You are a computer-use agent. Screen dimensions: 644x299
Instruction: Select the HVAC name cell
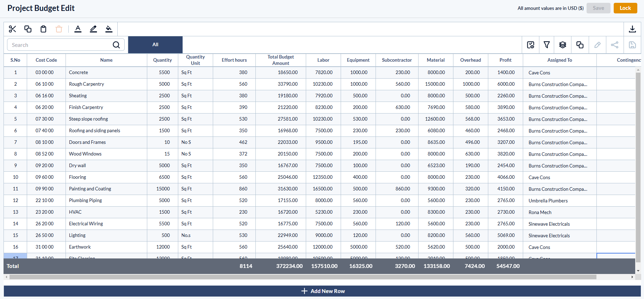(x=106, y=212)
